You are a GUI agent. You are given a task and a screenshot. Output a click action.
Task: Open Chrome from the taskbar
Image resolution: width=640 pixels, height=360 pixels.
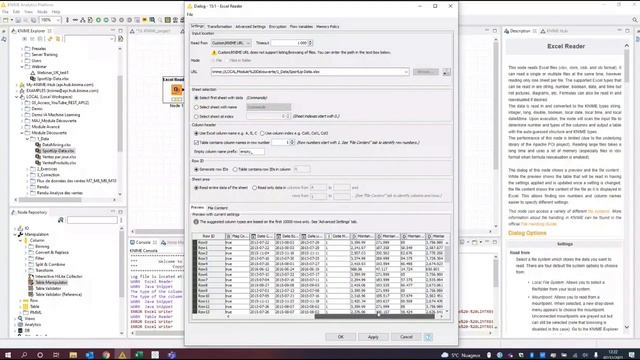(106, 355)
